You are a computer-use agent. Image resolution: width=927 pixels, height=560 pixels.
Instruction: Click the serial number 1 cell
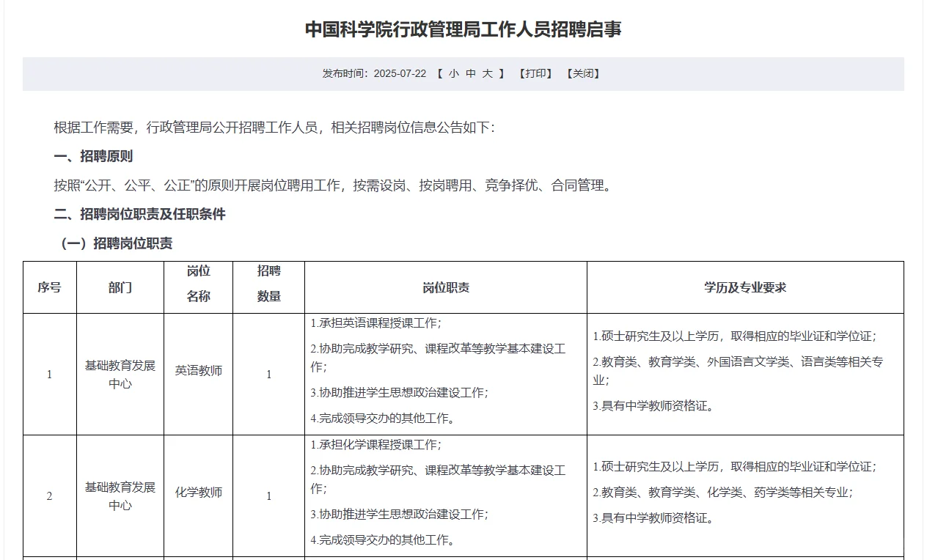click(49, 375)
